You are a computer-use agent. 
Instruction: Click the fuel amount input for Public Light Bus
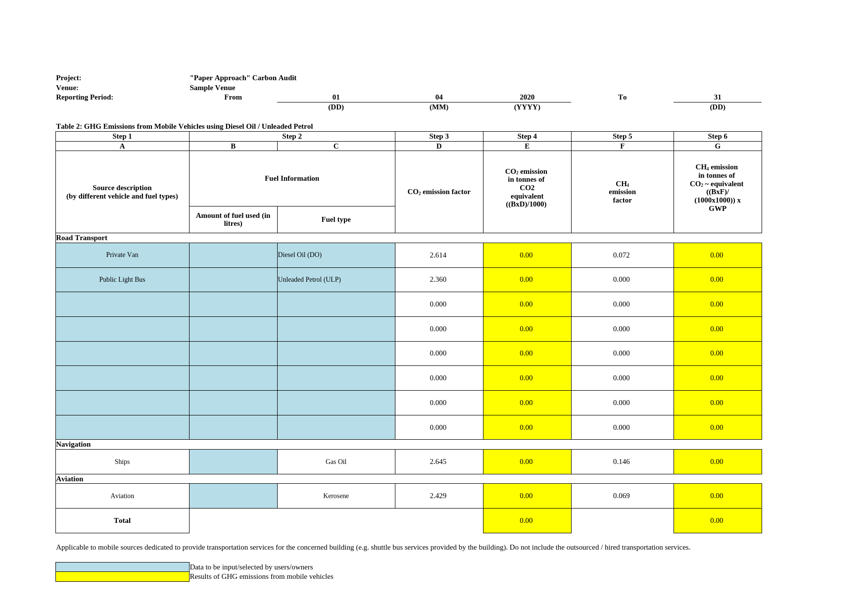pos(233,280)
